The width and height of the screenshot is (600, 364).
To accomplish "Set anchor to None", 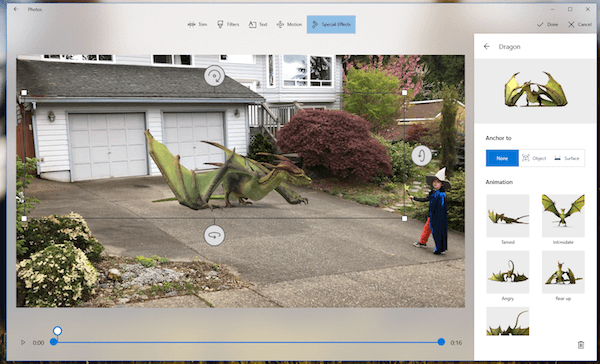I will (x=502, y=158).
